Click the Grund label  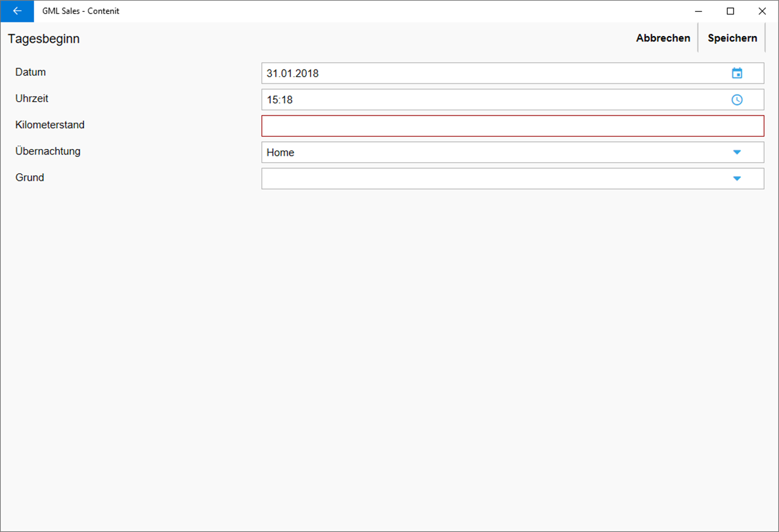pyautogui.click(x=30, y=177)
